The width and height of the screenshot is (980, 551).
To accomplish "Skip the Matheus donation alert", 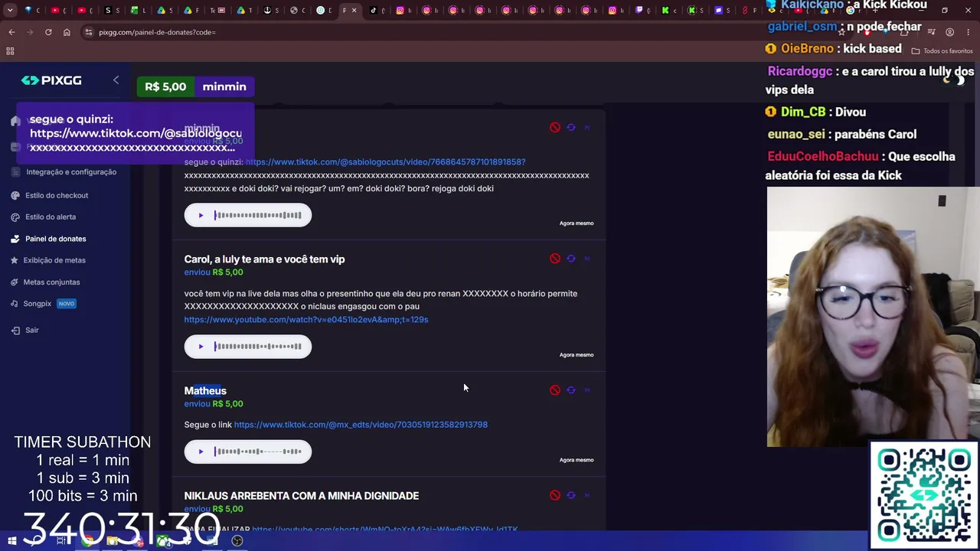I will (x=587, y=390).
